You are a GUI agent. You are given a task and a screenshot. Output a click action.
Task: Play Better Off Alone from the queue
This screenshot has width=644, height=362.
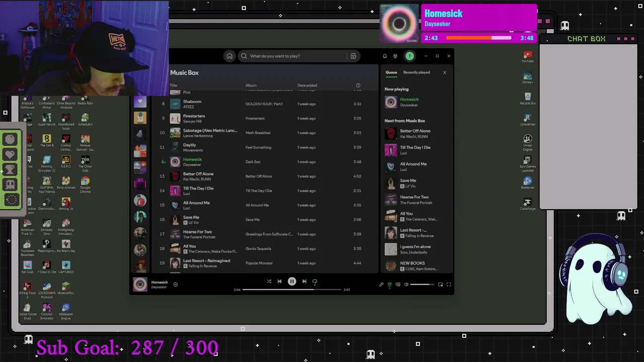(416, 134)
